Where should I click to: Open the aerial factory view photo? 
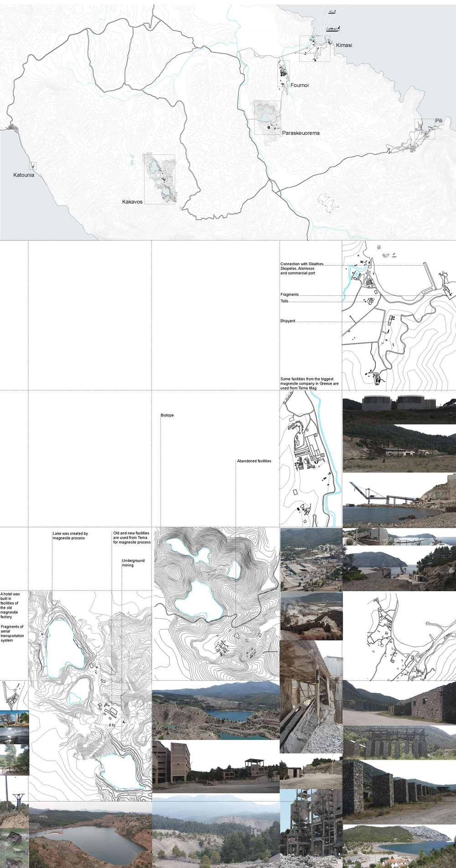(311, 559)
